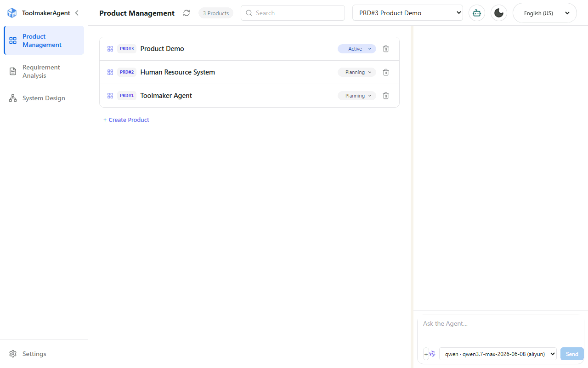588x368 pixels.
Task: Click the plus attach icon in chat
Action: (426, 354)
